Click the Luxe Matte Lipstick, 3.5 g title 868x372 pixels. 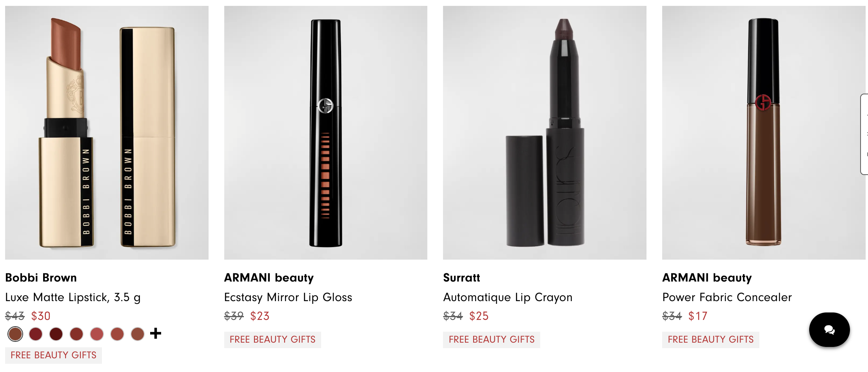click(73, 298)
